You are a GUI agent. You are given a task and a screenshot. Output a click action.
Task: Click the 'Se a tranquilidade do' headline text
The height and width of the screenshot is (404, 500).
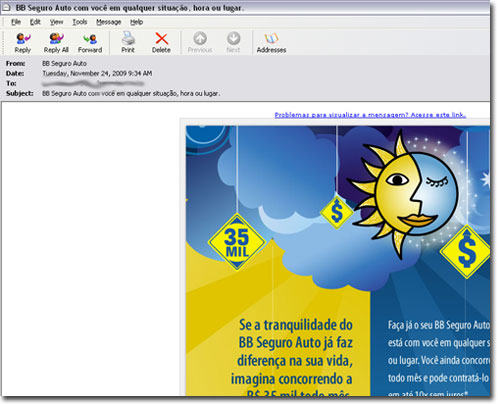(x=296, y=325)
